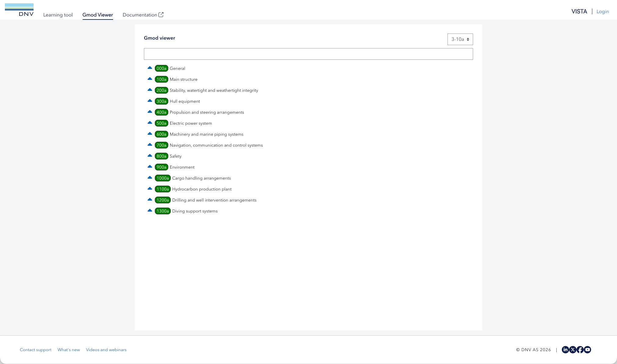Open the Videos and webinars link
The width and height of the screenshot is (617, 364).
point(106,350)
